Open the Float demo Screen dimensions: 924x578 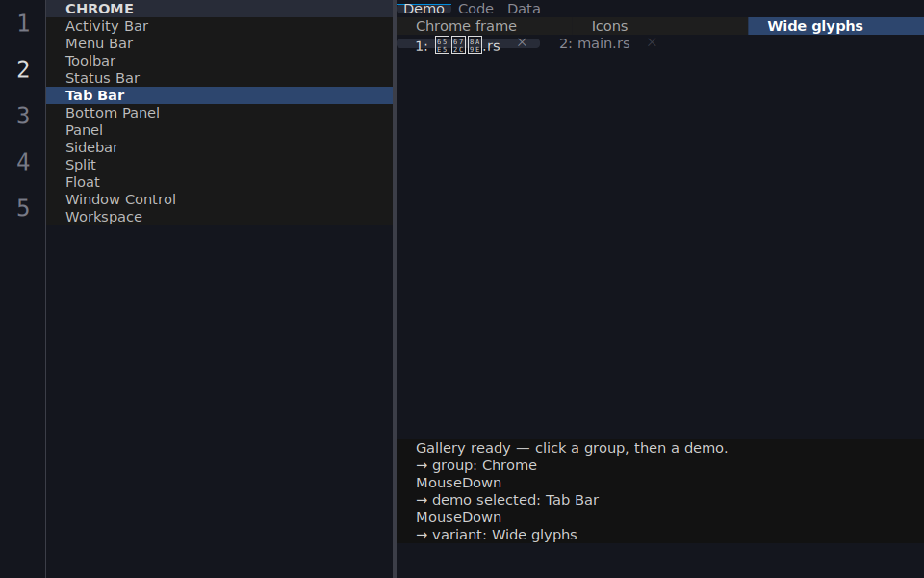click(219, 182)
